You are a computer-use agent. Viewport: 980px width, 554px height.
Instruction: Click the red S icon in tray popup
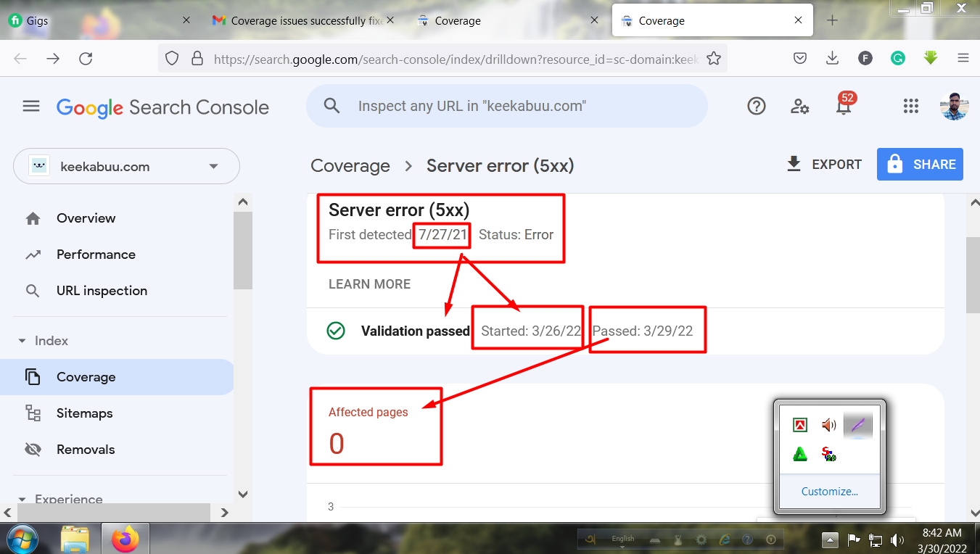coord(829,454)
